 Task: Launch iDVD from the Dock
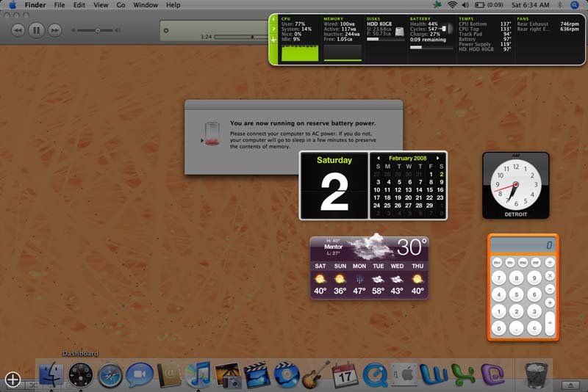(287, 375)
